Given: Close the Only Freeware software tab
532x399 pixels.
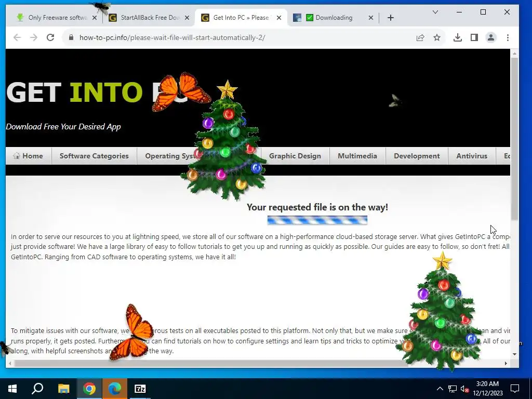Looking at the screenshot, I should (x=95, y=18).
